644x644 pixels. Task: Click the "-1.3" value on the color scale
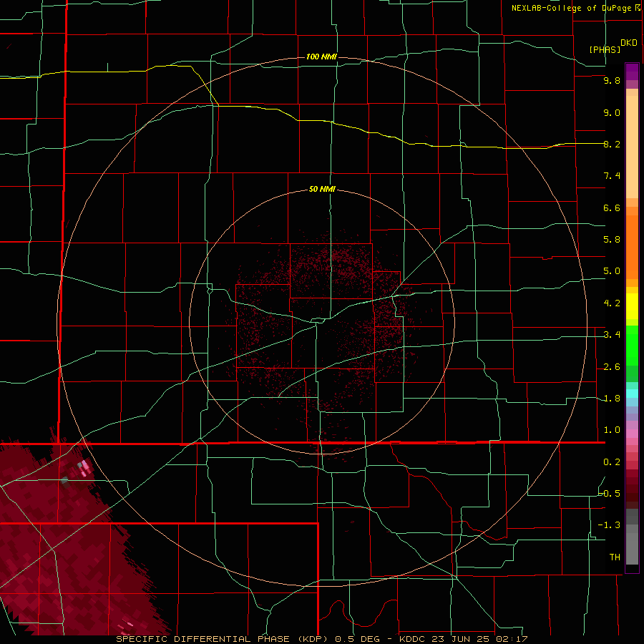point(609,525)
